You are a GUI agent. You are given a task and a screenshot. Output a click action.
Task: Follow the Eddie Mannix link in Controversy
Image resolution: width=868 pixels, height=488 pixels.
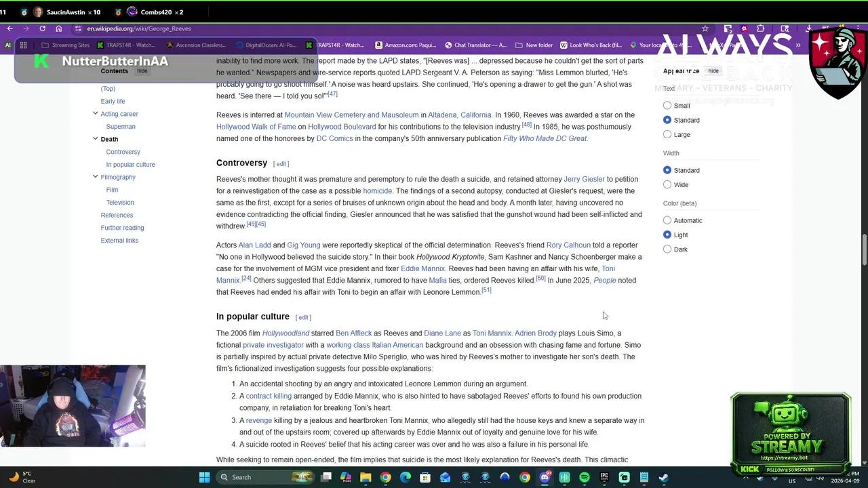[422, 268]
